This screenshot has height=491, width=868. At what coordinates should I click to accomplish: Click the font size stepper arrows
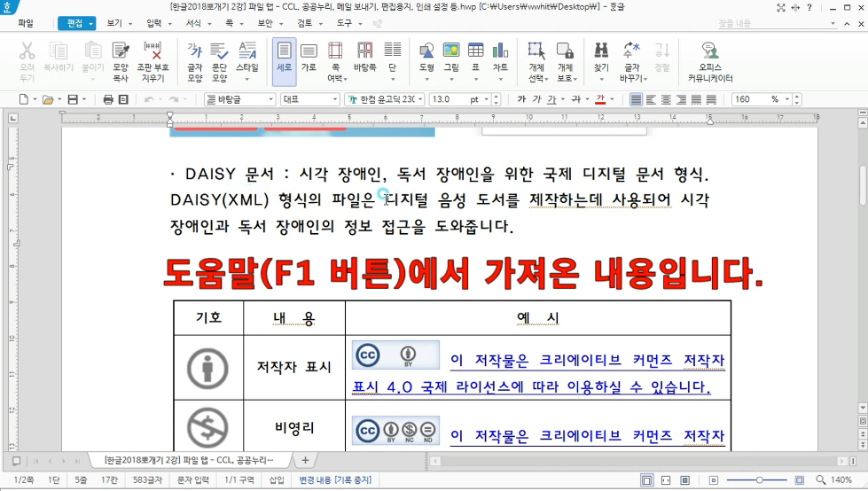pos(496,99)
